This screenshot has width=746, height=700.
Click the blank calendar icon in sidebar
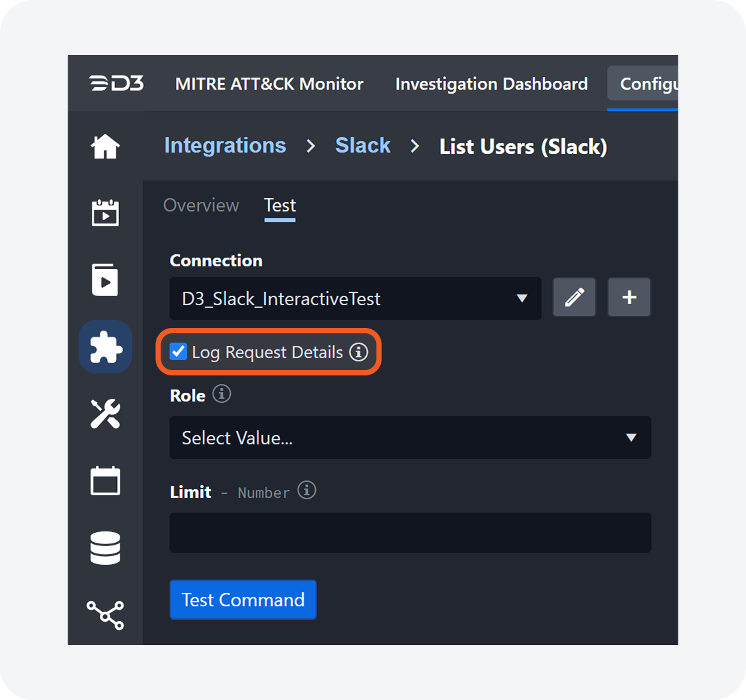105,480
